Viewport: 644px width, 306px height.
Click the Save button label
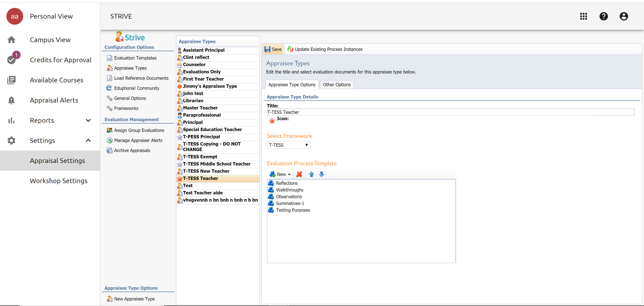click(277, 49)
